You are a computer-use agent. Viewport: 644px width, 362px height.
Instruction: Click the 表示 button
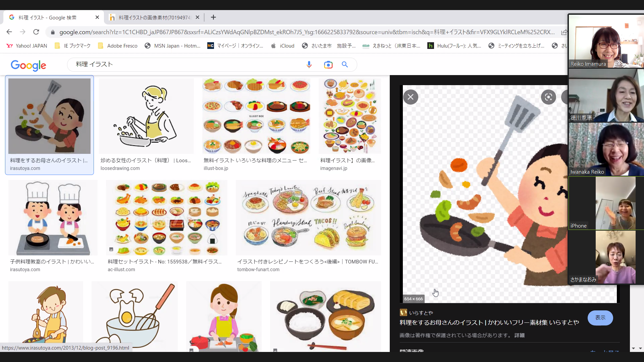[600, 318]
